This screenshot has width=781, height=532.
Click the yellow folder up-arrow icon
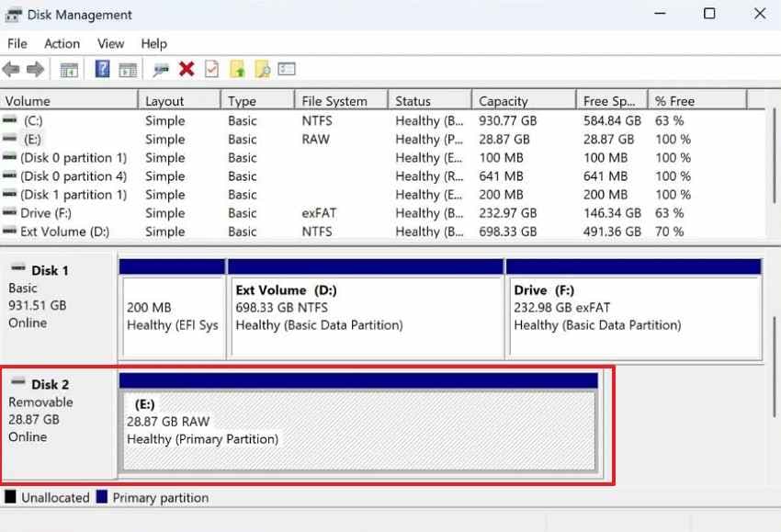point(237,69)
